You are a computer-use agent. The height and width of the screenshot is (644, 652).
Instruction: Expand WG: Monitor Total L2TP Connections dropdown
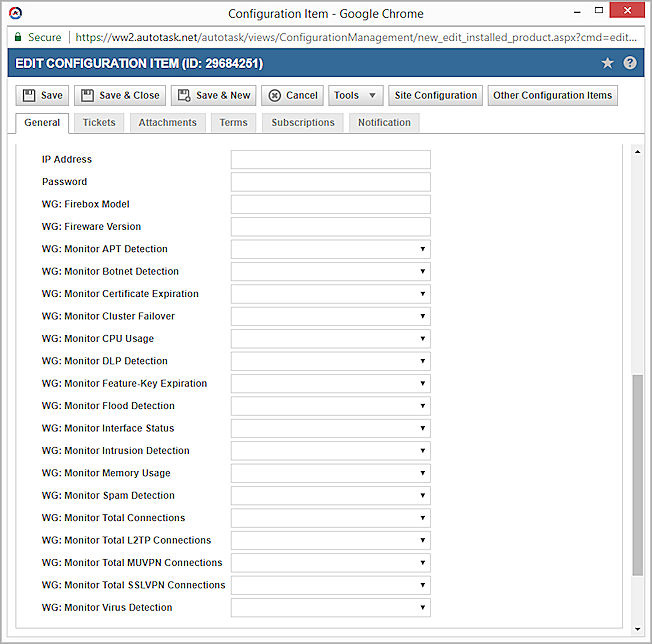[331, 540]
